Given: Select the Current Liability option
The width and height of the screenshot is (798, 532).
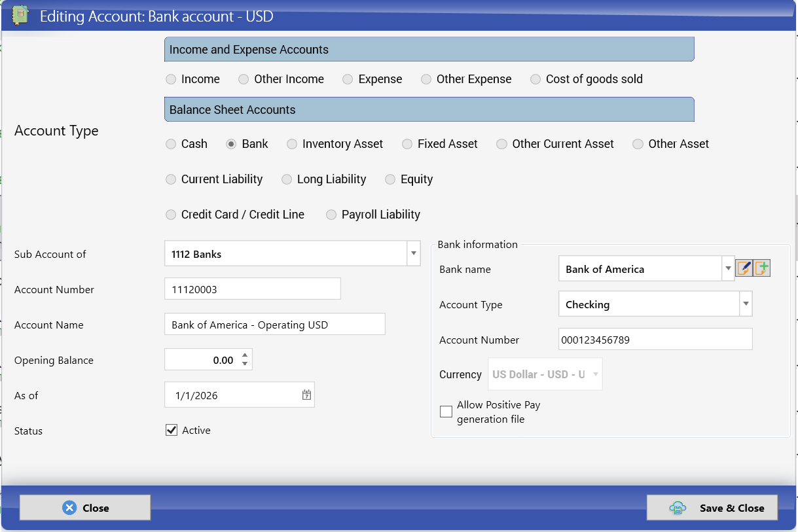Looking at the screenshot, I should [x=171, y=179].
